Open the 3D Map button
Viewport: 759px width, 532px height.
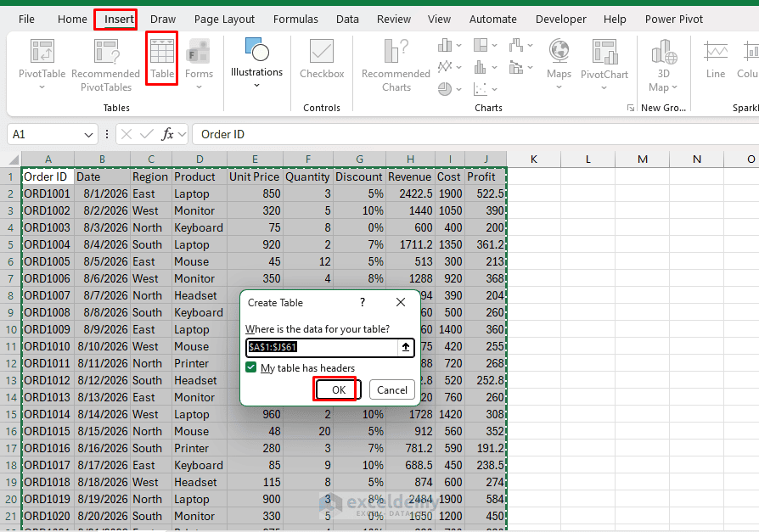(663, 65)
